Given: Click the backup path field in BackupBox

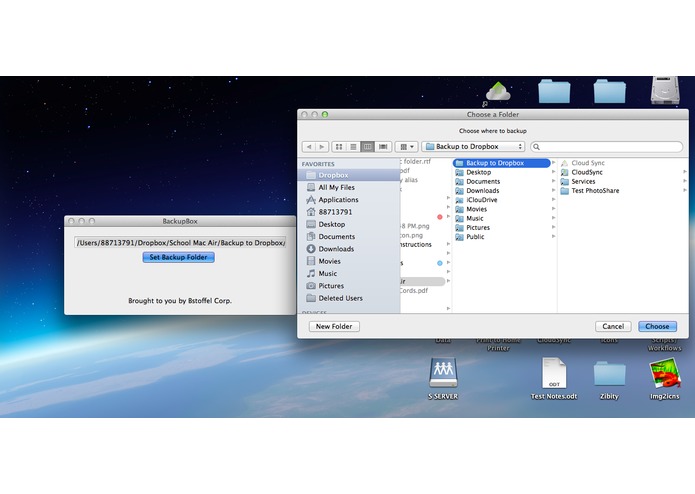Looking at the screenshot, I should point(180,242).
